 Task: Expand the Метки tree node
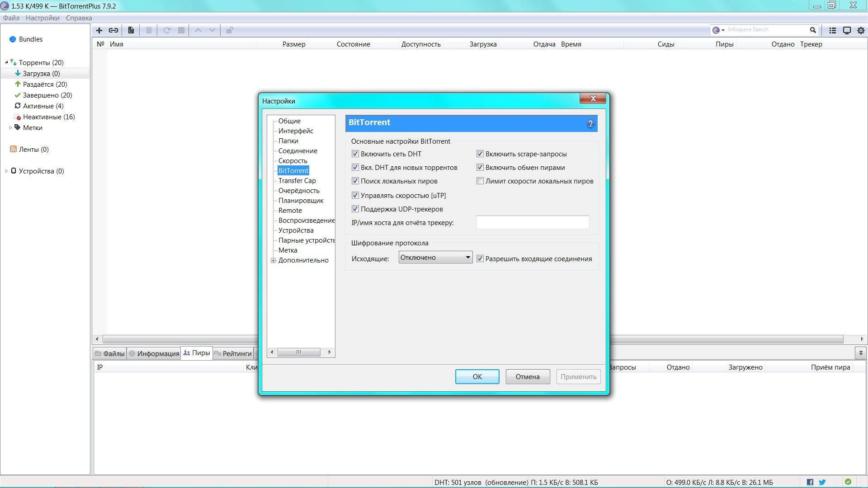tap(10, 128)
